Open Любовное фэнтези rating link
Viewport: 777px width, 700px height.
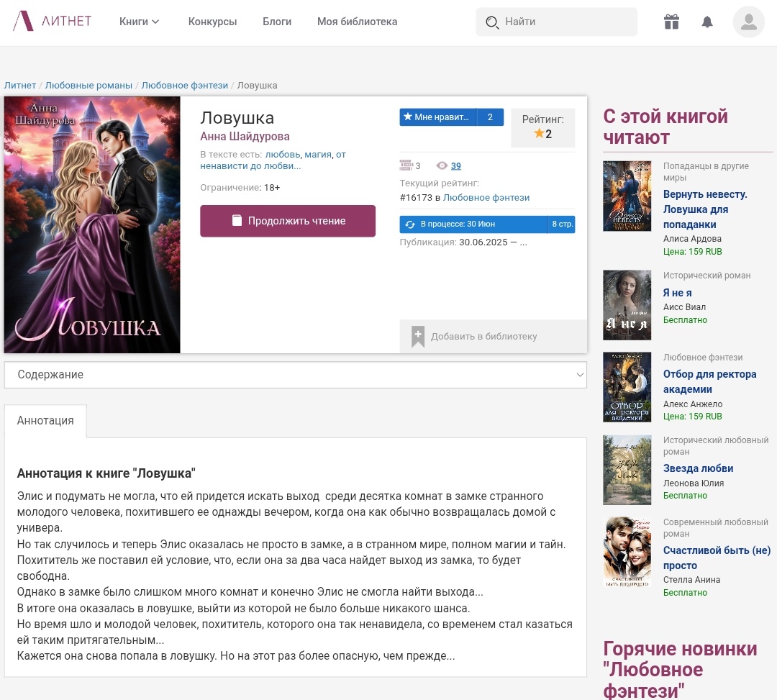[486, 198]
